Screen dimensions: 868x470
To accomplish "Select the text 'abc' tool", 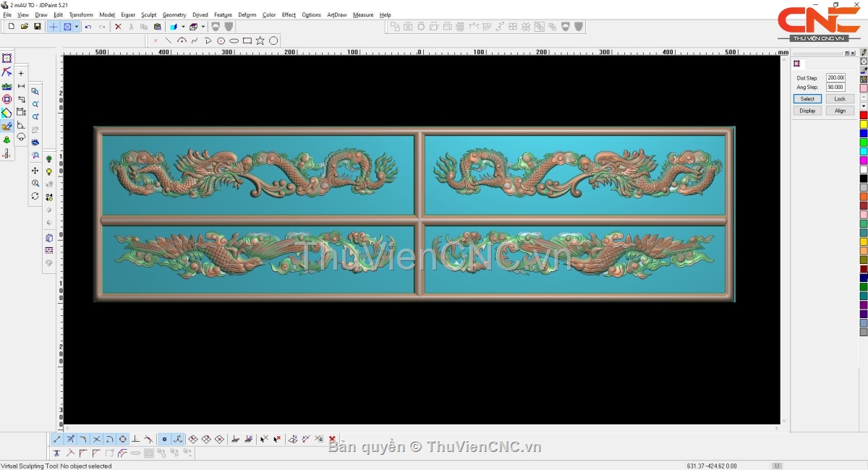I will [x=7, y=86].
